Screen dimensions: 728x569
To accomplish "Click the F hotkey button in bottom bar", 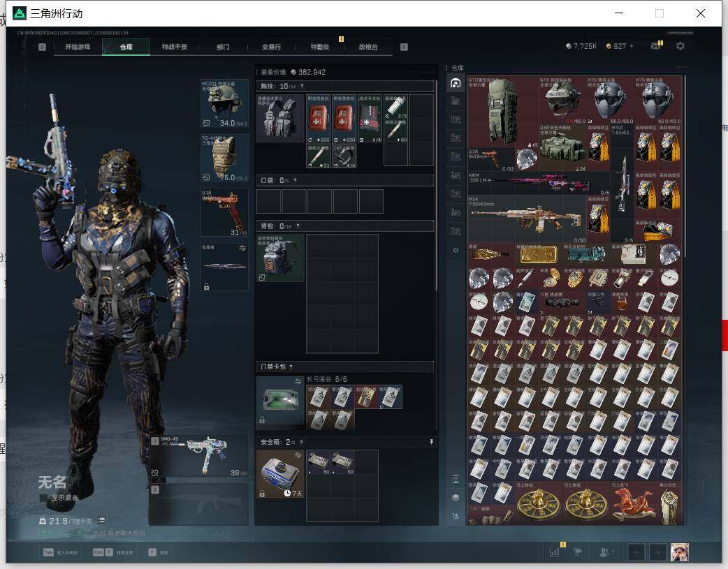I will pyautogui.click(x=158, y=552).
